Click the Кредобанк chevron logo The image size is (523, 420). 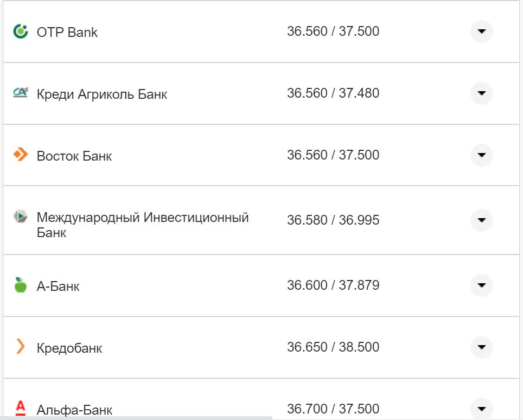coord(20,347)
